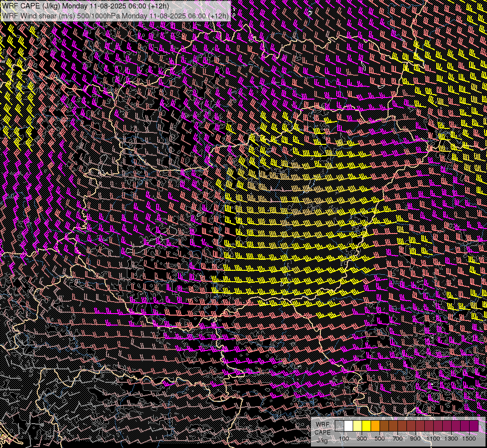The image size is (487, 448).
Task: Click the legend label '300'
Action: (362, 439)
